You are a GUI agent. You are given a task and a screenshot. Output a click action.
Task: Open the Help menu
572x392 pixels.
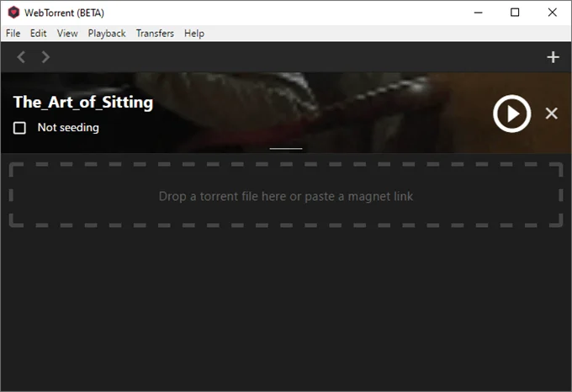tap(194, 34)
